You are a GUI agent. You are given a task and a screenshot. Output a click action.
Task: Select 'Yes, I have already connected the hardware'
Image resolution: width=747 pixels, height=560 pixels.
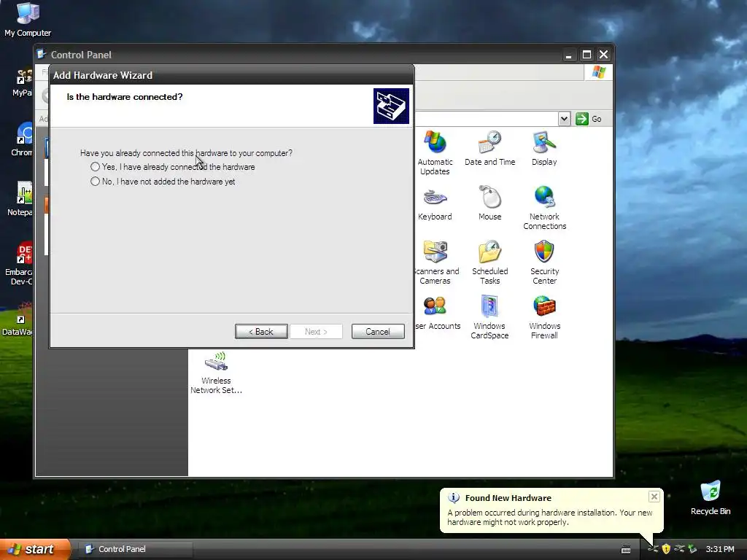pos(172,167)
